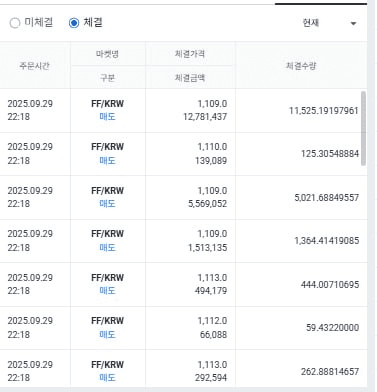Screen dimensions: 377x392
Task: Click the 주문시간 column header
Action: (x=34, y=66)
